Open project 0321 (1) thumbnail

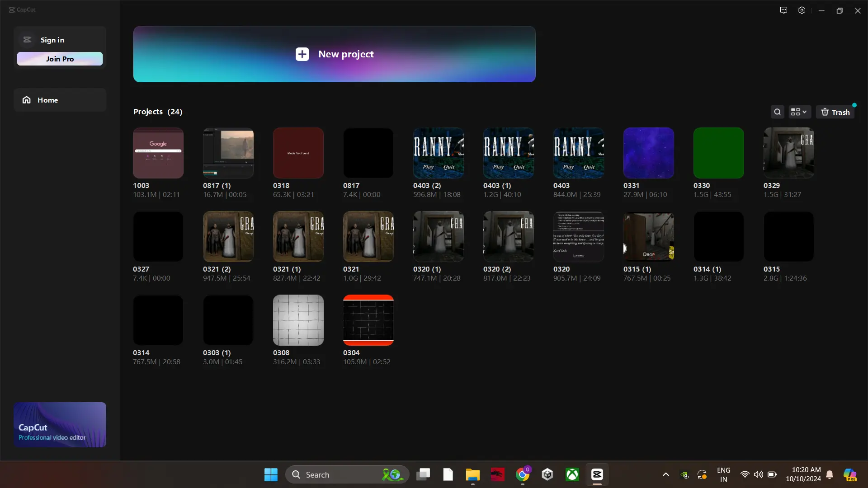298,236
